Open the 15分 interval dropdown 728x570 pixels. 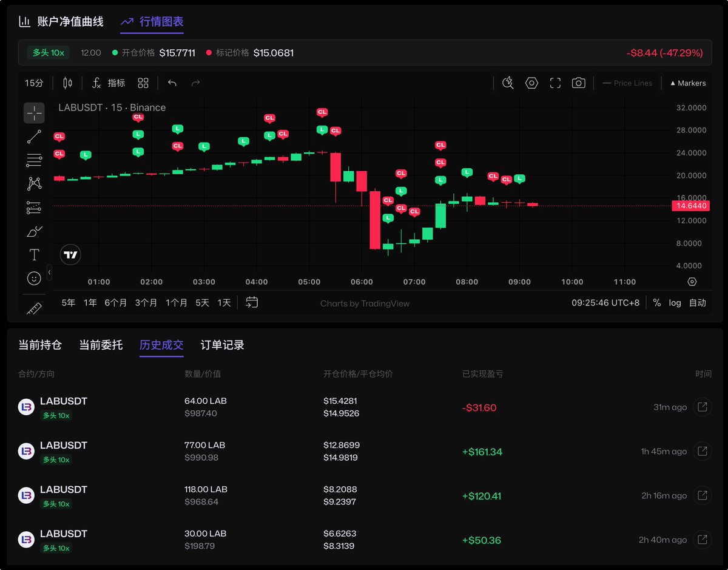[34, 83]
